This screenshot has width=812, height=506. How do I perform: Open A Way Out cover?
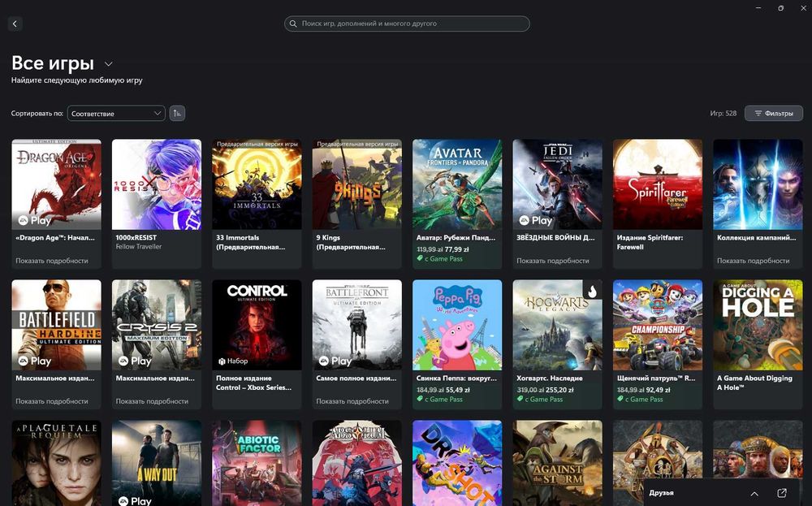pos(157,463)
